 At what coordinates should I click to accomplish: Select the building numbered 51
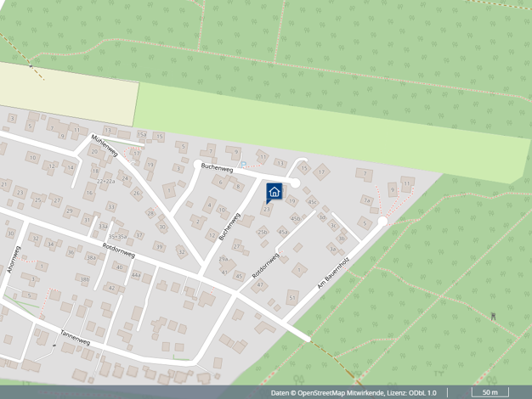click(x=292, y=297)
